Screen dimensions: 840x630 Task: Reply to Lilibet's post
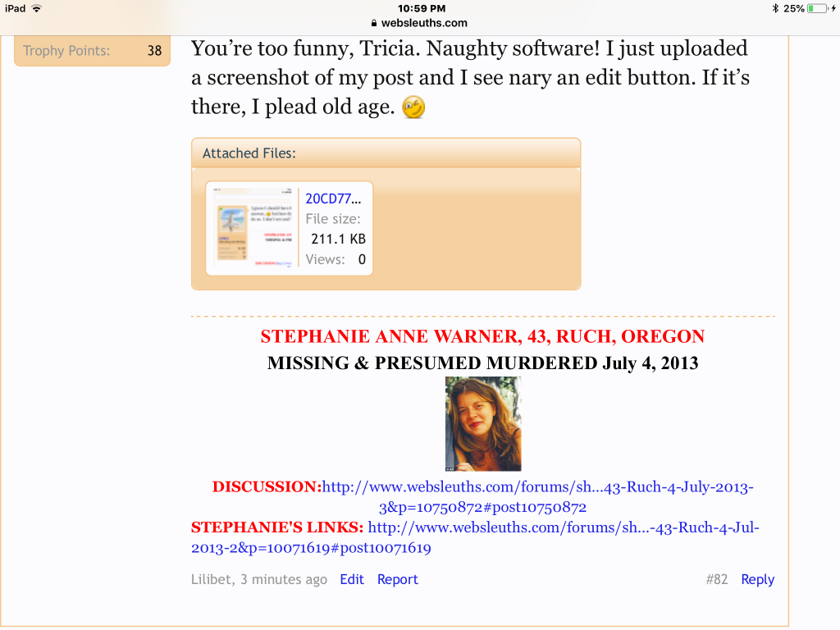point(757,579)
